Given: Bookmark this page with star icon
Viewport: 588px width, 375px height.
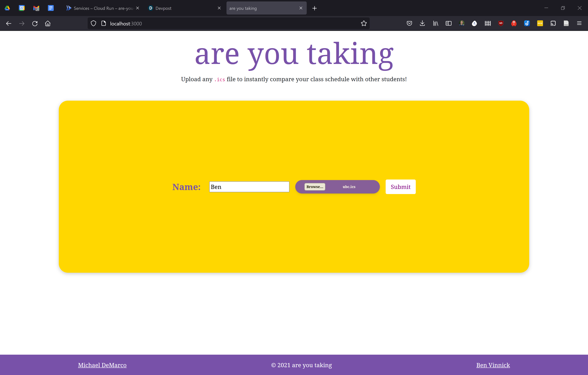Looking at the screenshot, I should [x=364, y=23].
